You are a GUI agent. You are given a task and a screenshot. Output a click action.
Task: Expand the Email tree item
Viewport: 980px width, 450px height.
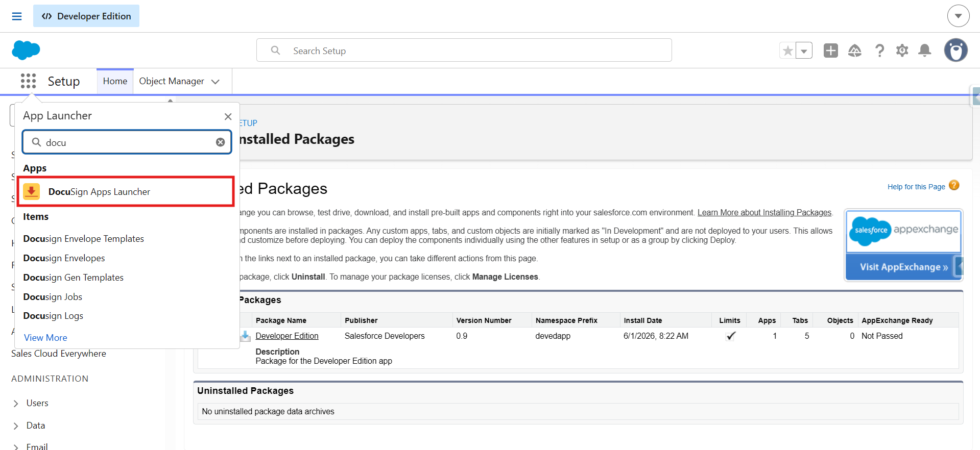16,447
